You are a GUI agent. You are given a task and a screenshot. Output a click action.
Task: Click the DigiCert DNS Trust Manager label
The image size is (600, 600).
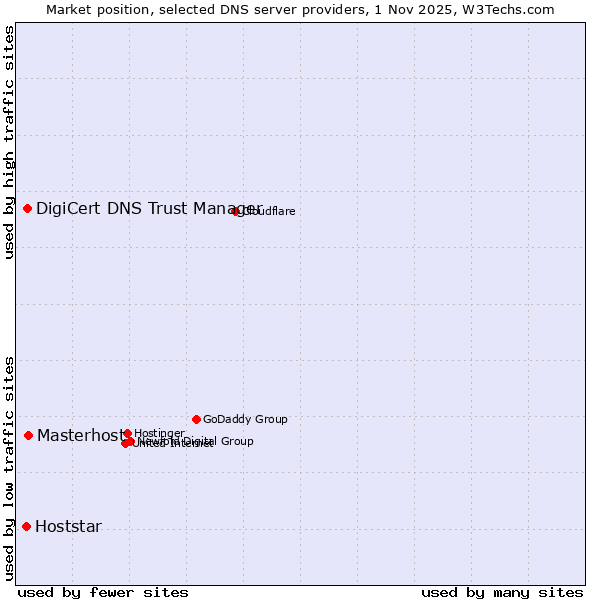[x=148, y=208]
